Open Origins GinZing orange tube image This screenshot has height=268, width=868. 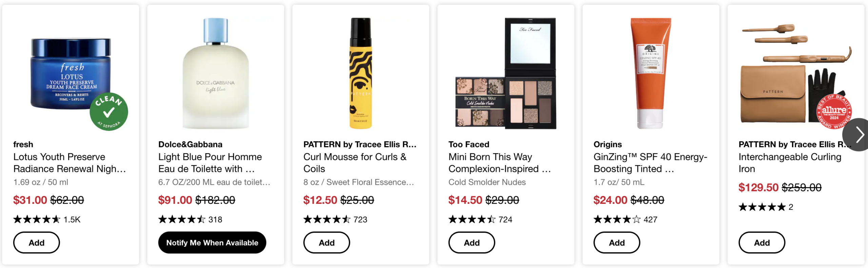coord(650,73)
